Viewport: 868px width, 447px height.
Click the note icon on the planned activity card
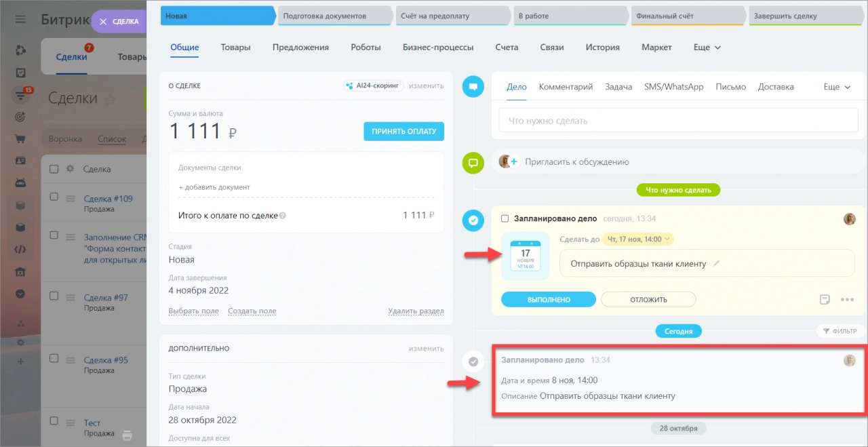(825, 299)
